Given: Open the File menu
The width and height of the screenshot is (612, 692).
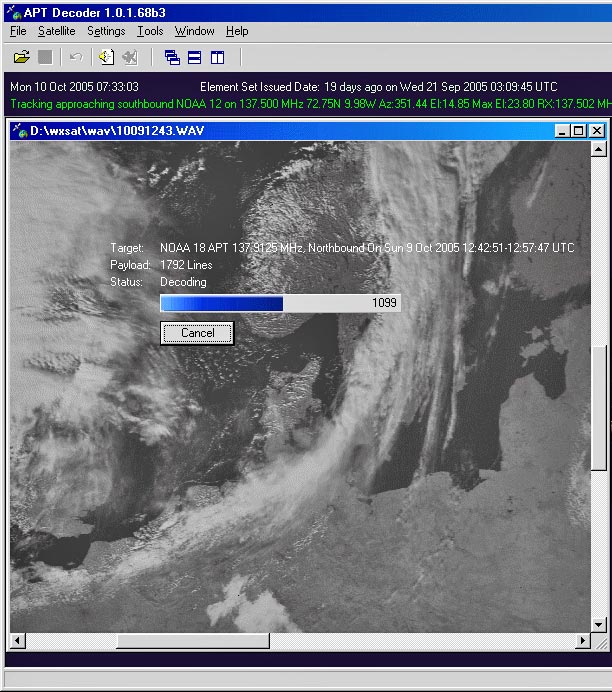Looking at the screenshot, I should (x=18, y=31).
